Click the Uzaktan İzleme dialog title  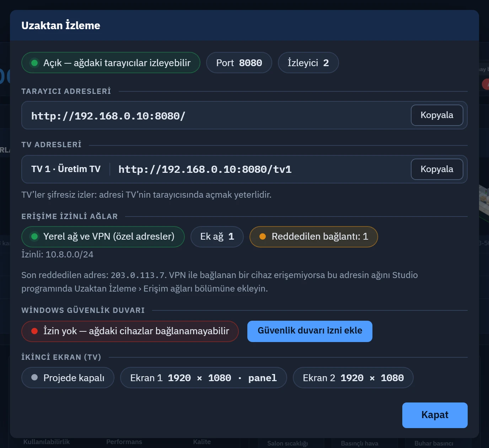(61, 25)
